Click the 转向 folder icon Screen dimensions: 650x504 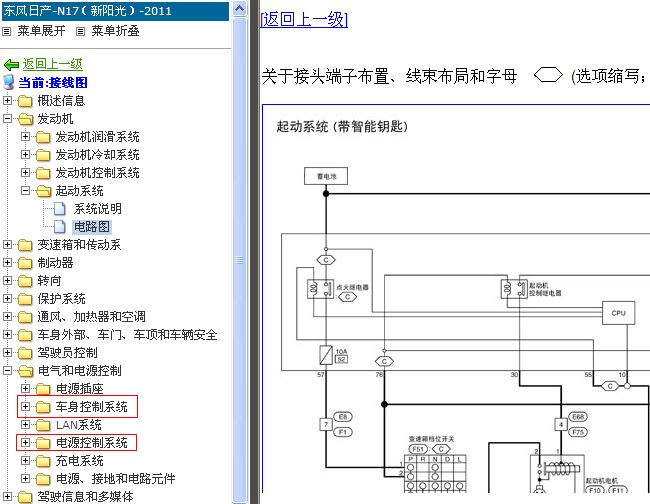coord(25,281)
